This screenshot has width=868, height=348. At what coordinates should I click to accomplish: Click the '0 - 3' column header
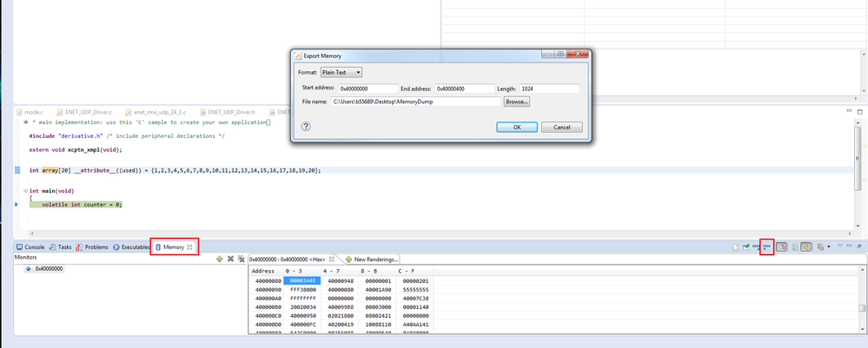tap(301, 271)
